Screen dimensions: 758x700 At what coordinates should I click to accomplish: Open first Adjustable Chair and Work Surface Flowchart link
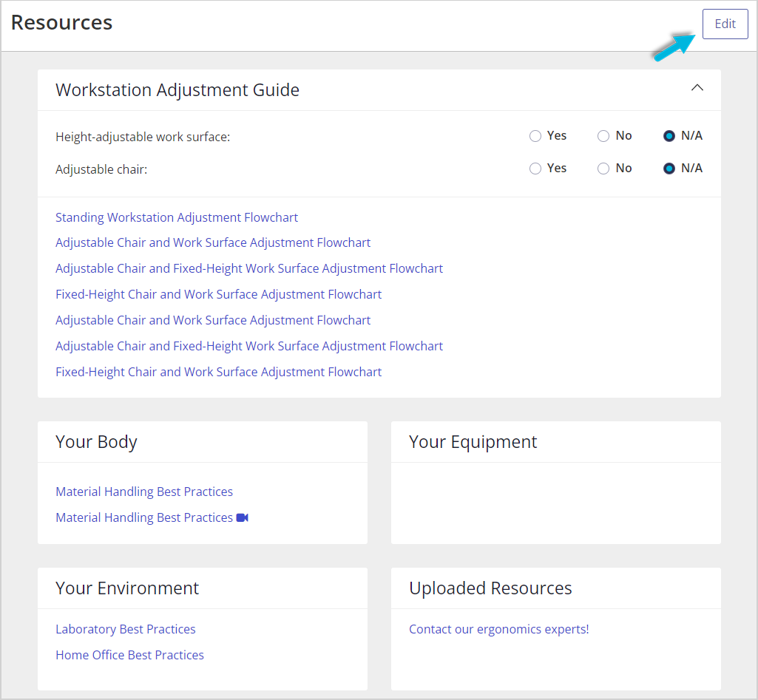point(213,243)
